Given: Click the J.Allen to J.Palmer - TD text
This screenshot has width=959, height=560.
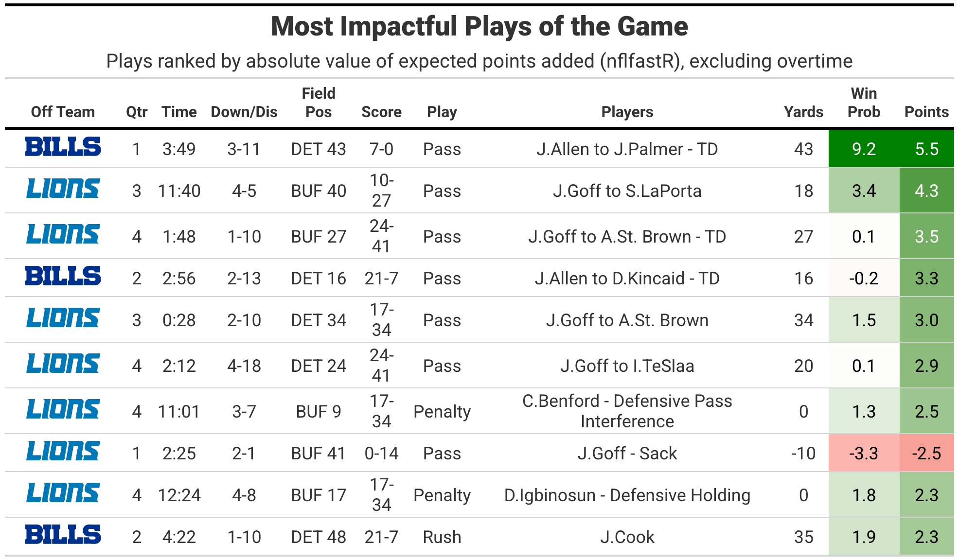Looking at the screenshot, I should 627,149.
